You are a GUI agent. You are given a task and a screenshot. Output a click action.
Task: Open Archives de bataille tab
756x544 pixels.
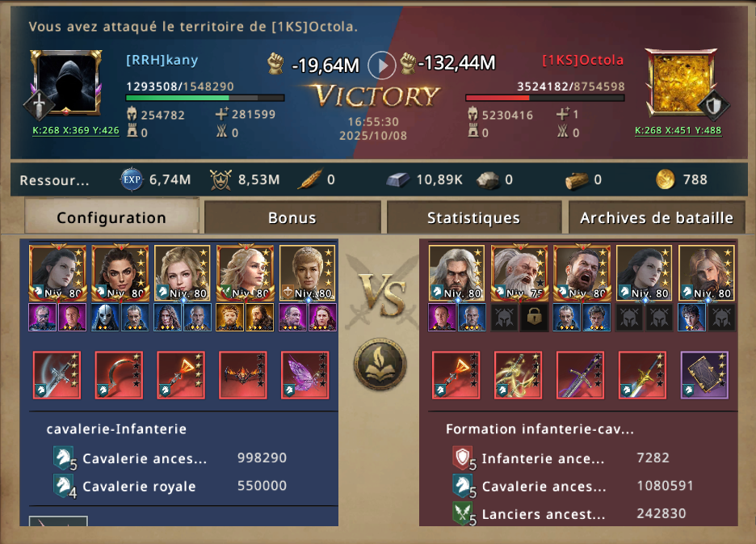tap(656, 217)
